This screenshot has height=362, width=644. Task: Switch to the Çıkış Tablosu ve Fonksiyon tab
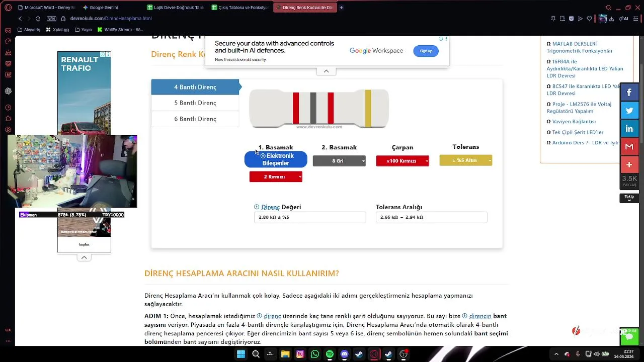tap(240, 8)
